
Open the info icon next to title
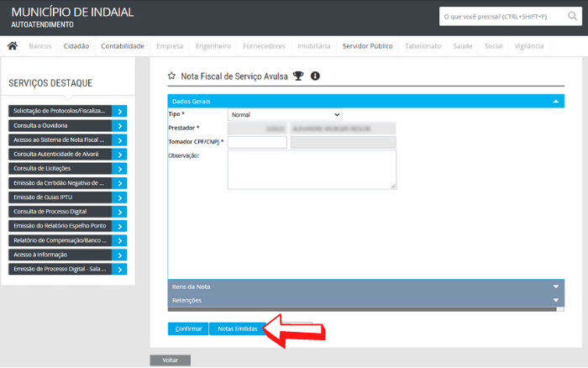[316, 76]
